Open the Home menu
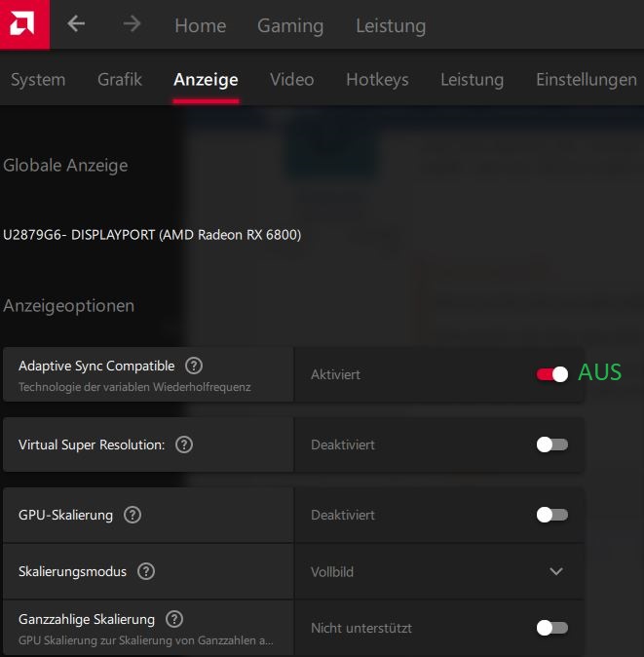 click(201, 25)
